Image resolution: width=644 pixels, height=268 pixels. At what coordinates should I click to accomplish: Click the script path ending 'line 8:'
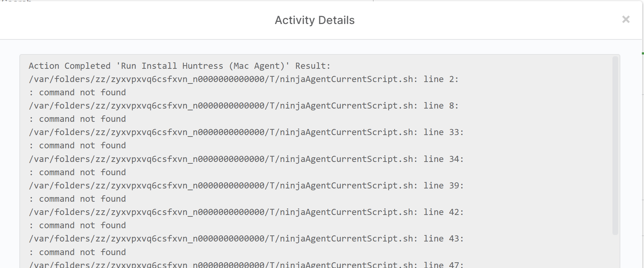click(243, 106)
